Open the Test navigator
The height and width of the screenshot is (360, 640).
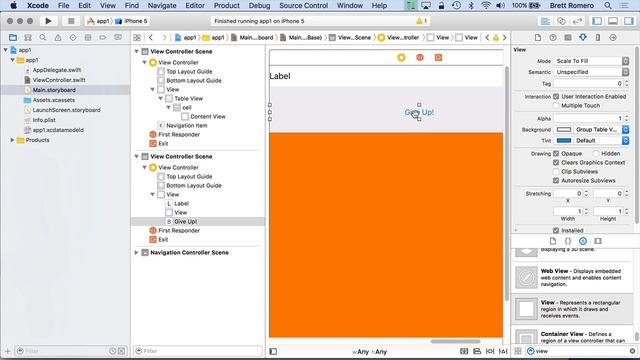73,38
